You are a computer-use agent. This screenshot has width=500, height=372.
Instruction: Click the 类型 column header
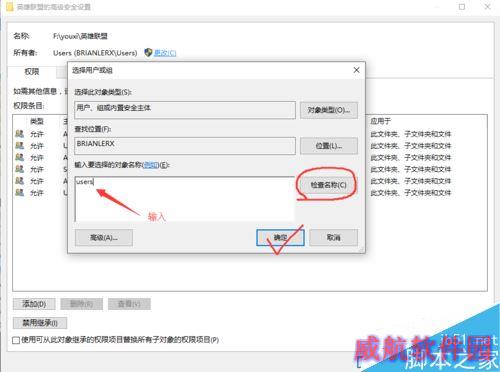pos(37,121)
